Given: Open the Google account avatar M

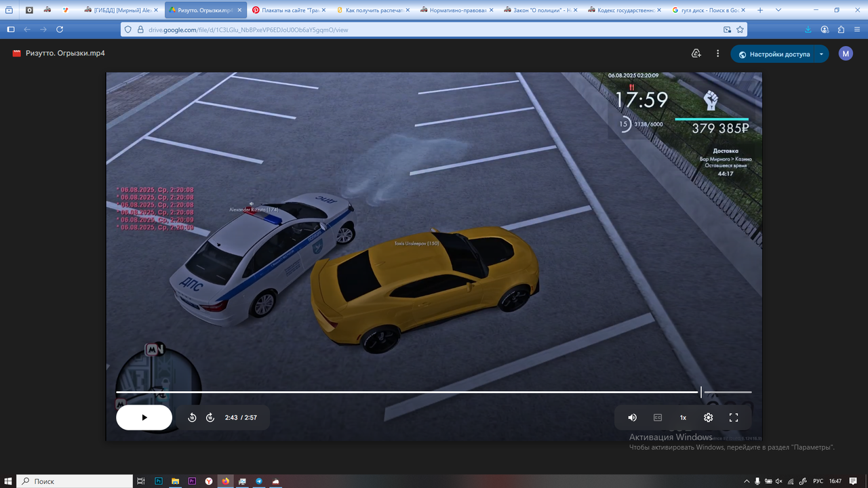Looking at the screenshot, I should (846, 54).
